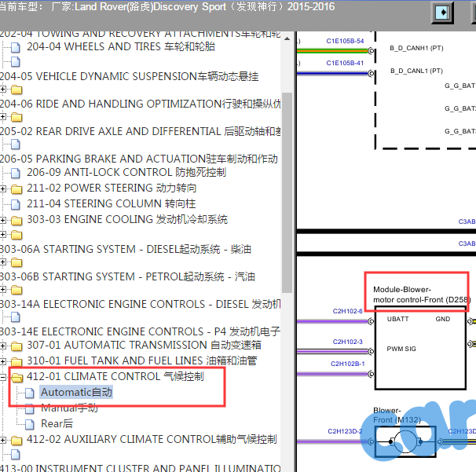Select 307-01 AUTOMATIC TRANSMISSION label
The image size is (476, 472).
coord(145,345)
